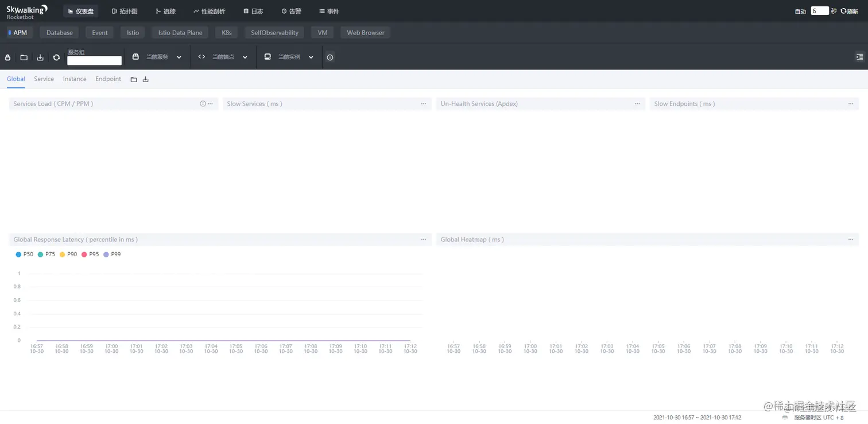This screenshot has height=424, width=868.
Task: Open the 告警 alarm page
Action: [291, 11]
